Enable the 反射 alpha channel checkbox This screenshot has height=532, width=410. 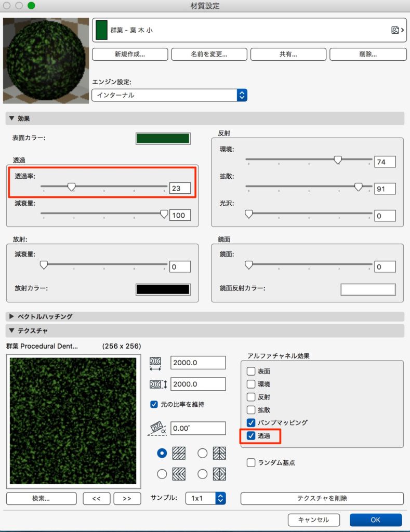251,397
